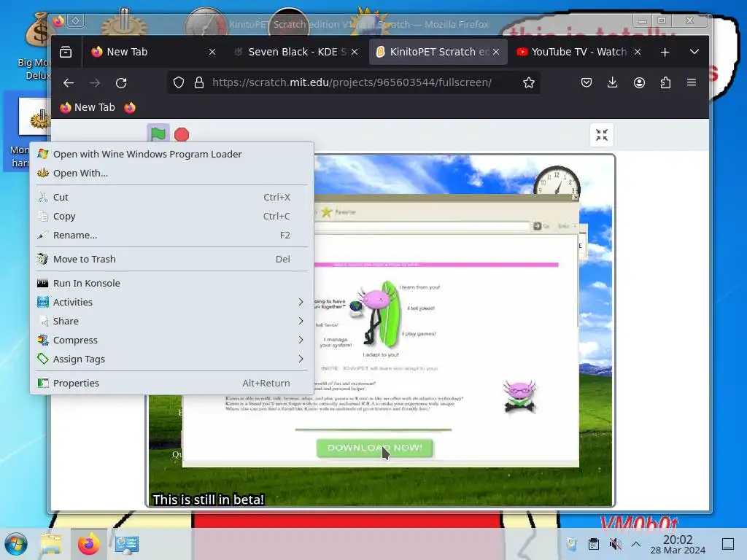The image size is (747, 560).
Task: Click show desktop button in tray
Action: (x=728, y=544)
